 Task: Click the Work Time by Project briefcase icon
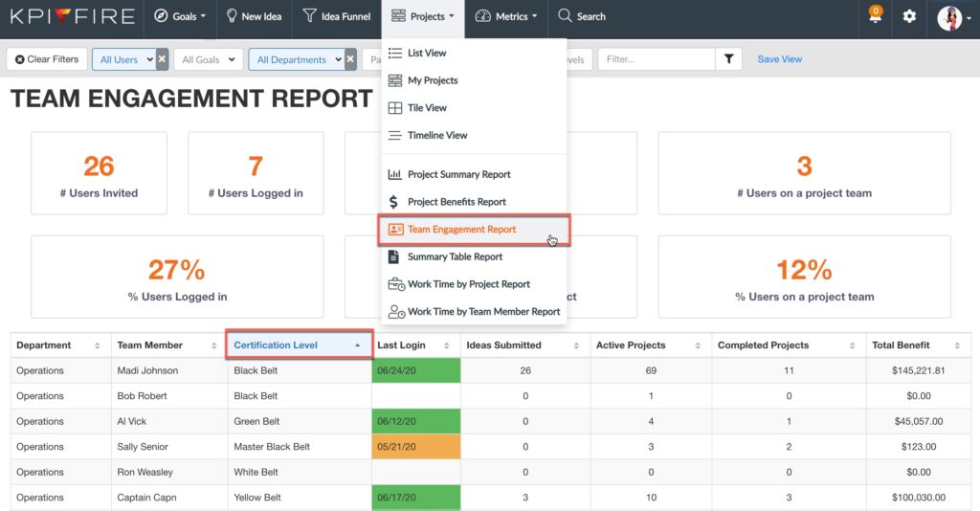pos(396,284)
